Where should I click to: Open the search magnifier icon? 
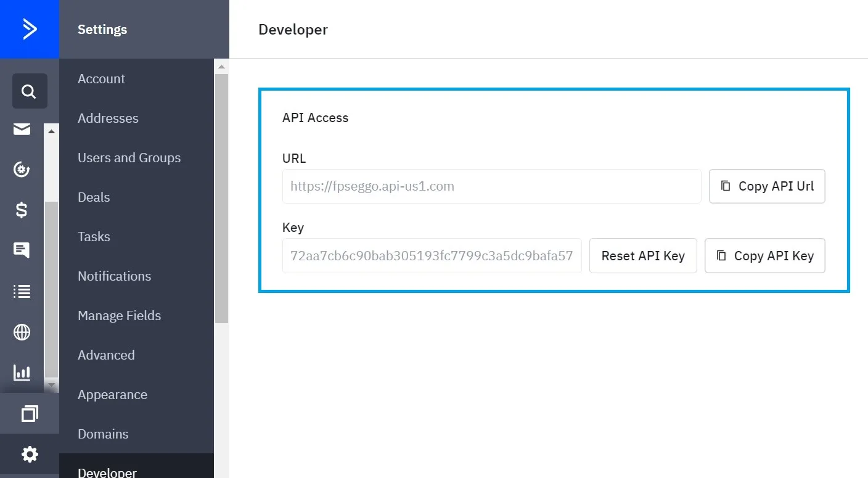[x=30, y=91]
